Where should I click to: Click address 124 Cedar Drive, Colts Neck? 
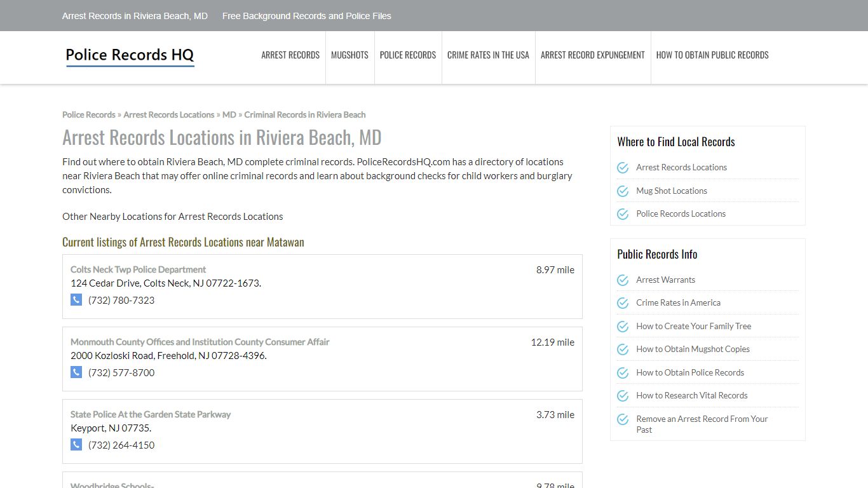pos(166,283)
